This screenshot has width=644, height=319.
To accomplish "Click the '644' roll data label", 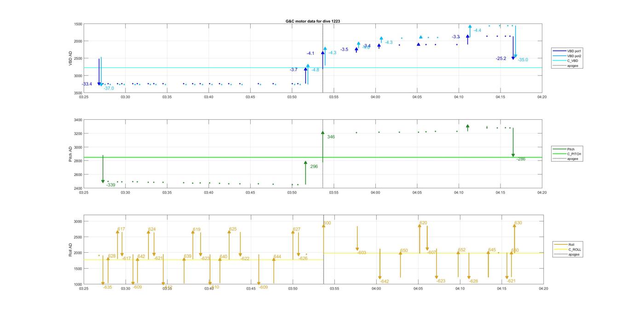I will (277, 257).
